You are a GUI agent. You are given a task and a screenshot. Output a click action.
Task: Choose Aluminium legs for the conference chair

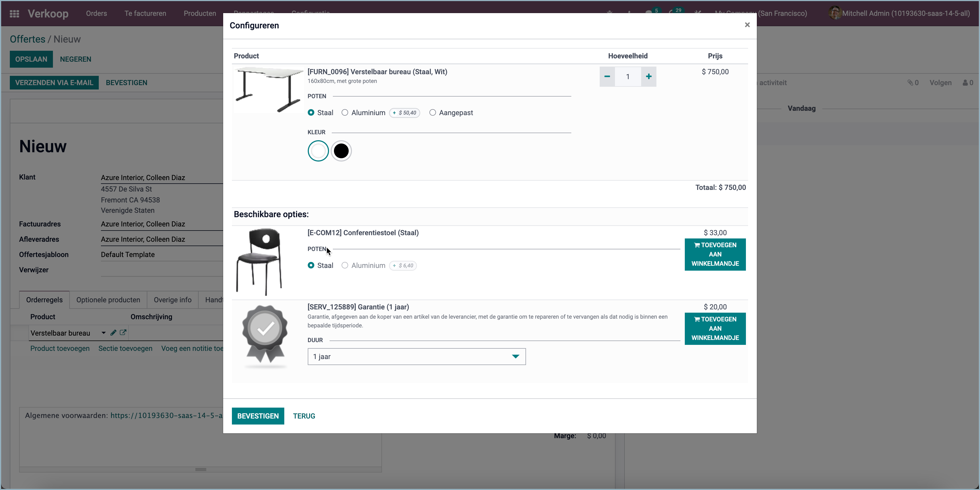pyautogui.click(x=345, y=265)
